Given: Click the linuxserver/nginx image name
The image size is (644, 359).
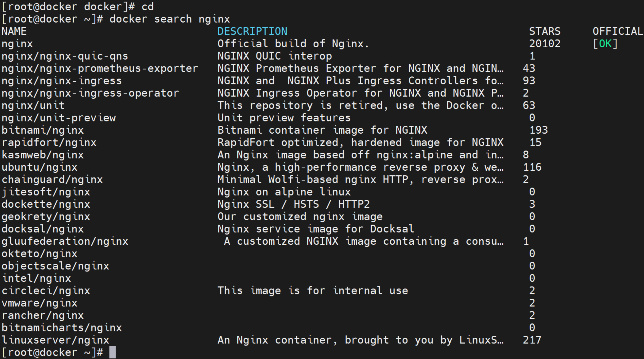Looking at the screenshot, I should tap(55, 340).
